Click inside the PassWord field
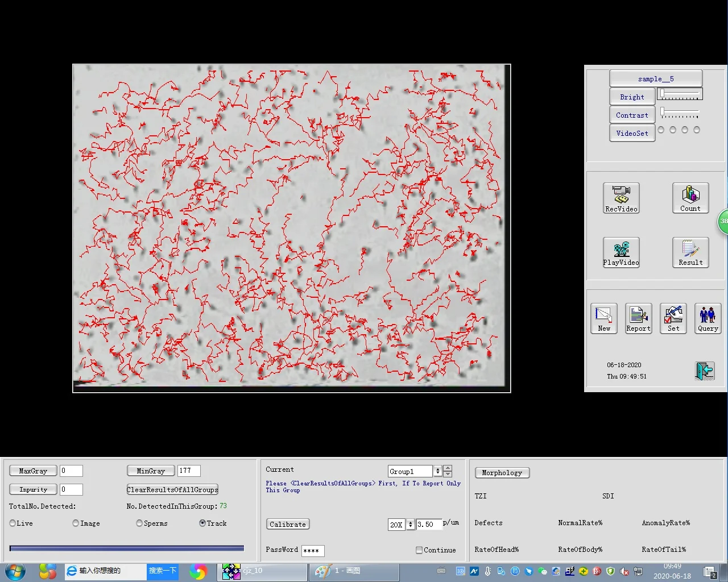Viewport: 728px width, 582px height. [312, 550]
